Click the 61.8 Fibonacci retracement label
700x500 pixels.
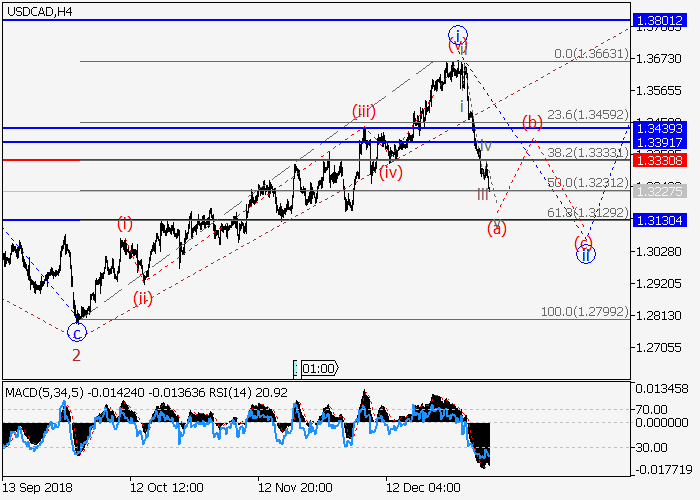[x=594, y=213]
